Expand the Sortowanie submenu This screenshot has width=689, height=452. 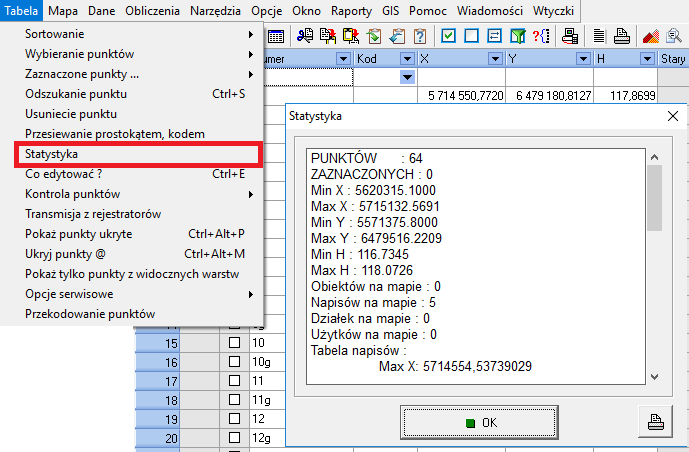[132, 34]
